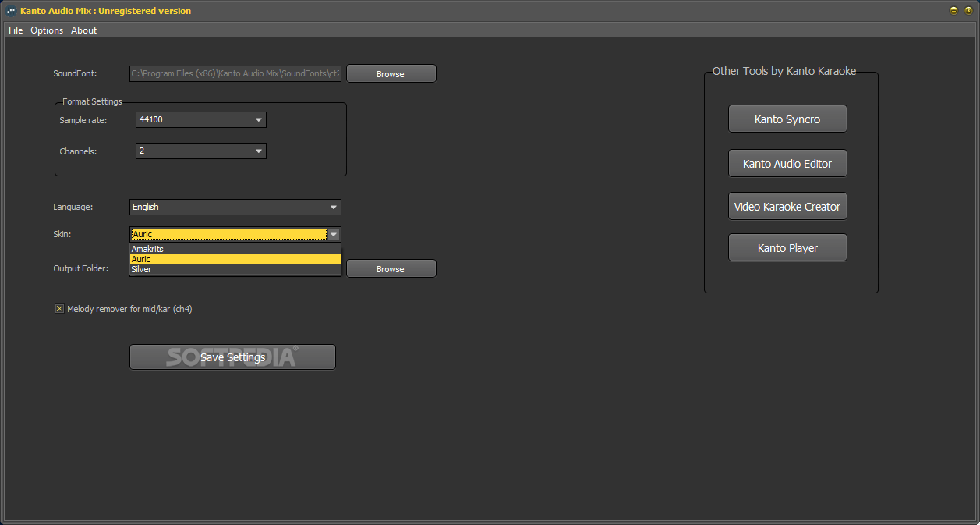This screenshot has width=980, height=525.
Task: Toggle Melody remover for mid/kar checkbox
Action: (x=59, y=309)
